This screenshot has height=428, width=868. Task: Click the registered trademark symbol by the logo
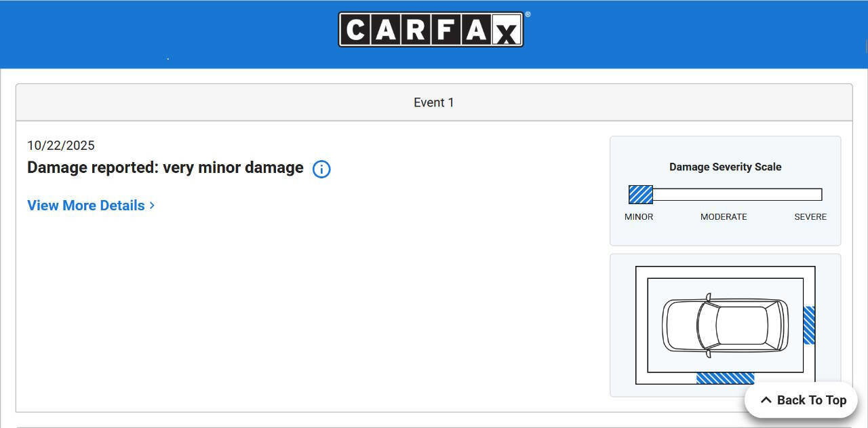(528, 14)
